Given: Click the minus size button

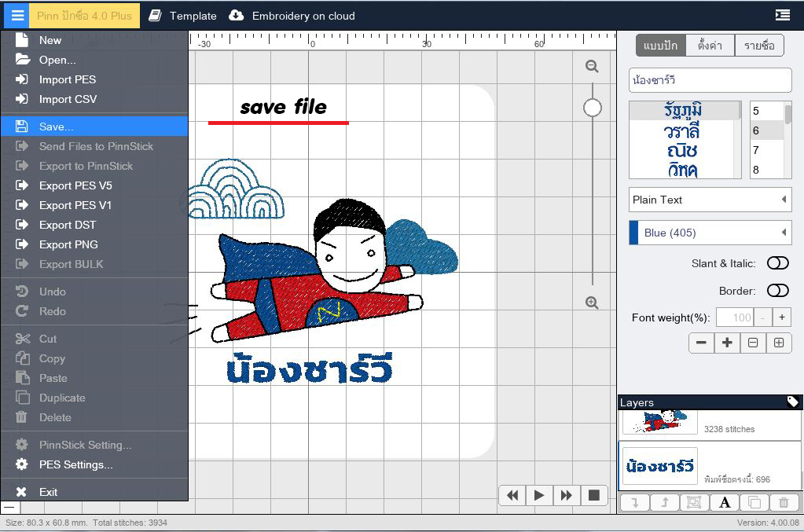Looking at the screenshot, I should pyautogui.click(x=702, y=343).
